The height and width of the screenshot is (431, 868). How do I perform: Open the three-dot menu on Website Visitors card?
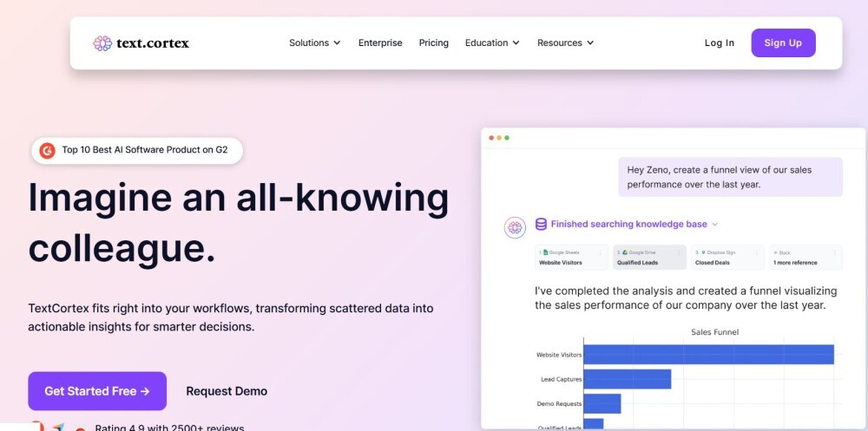601,253
